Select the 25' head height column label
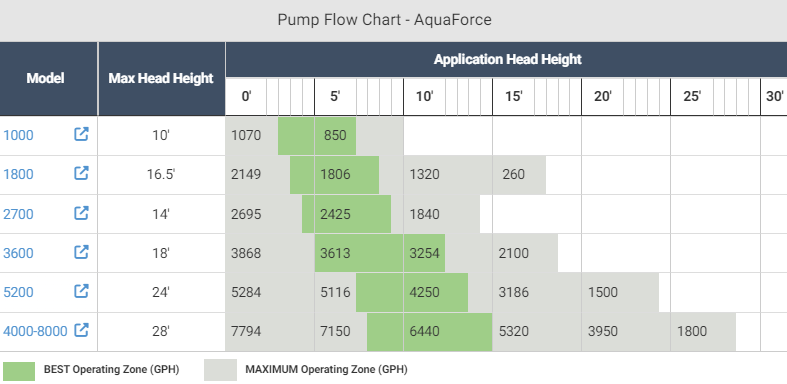 pos(692,96)
